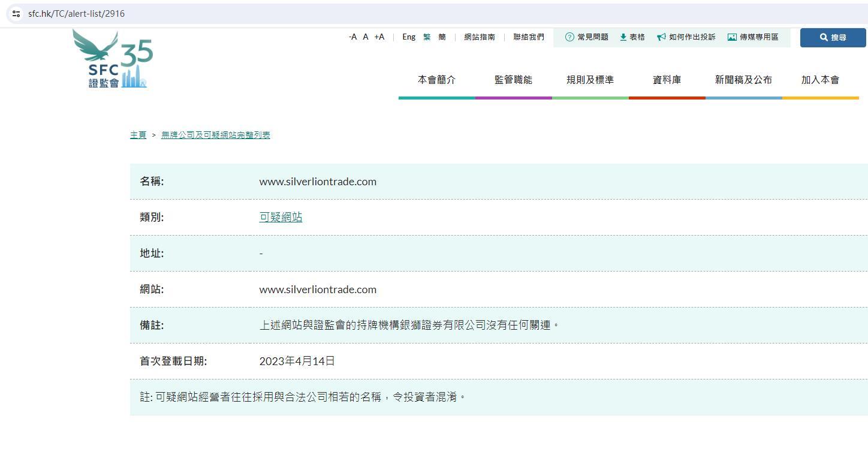
Task: Click the browser address bar URL
Action: tap(77, 13)
